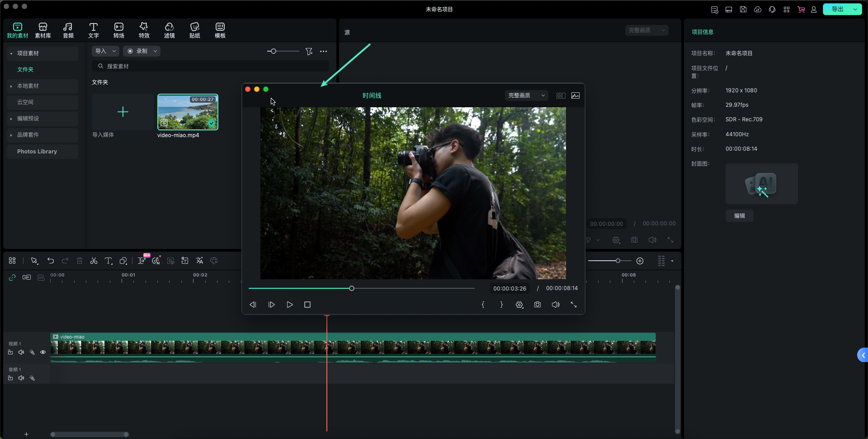Lock the 视频 1 track
Screen dimensions: 868x439
tap(10, 352)
